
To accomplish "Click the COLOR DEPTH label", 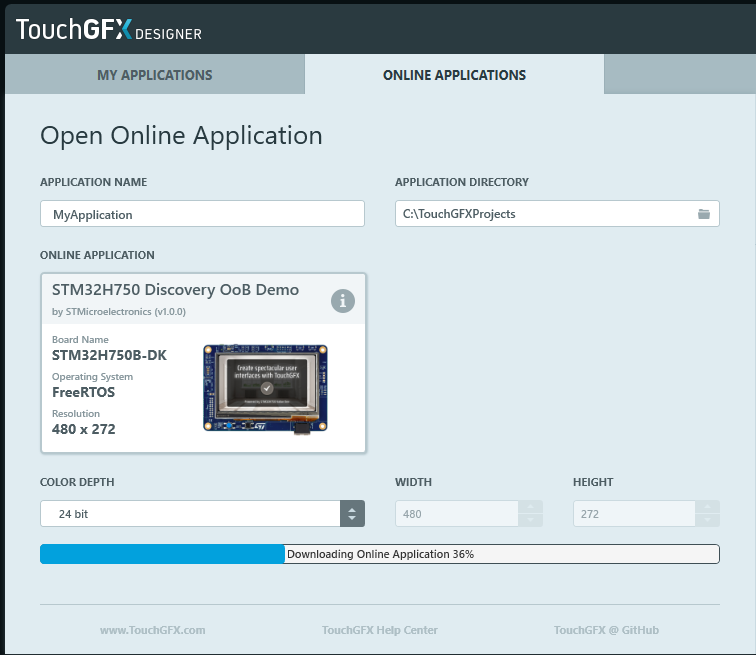I will pyautogui.click(x=77, y=482).
